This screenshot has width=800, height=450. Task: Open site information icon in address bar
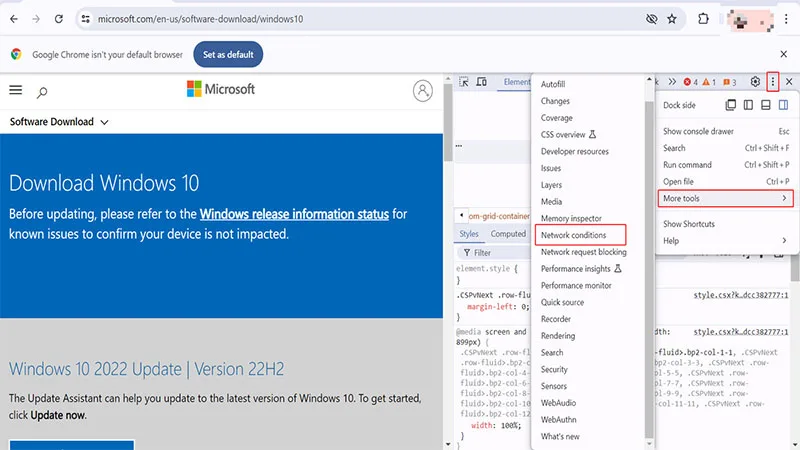tap(85, 19)
